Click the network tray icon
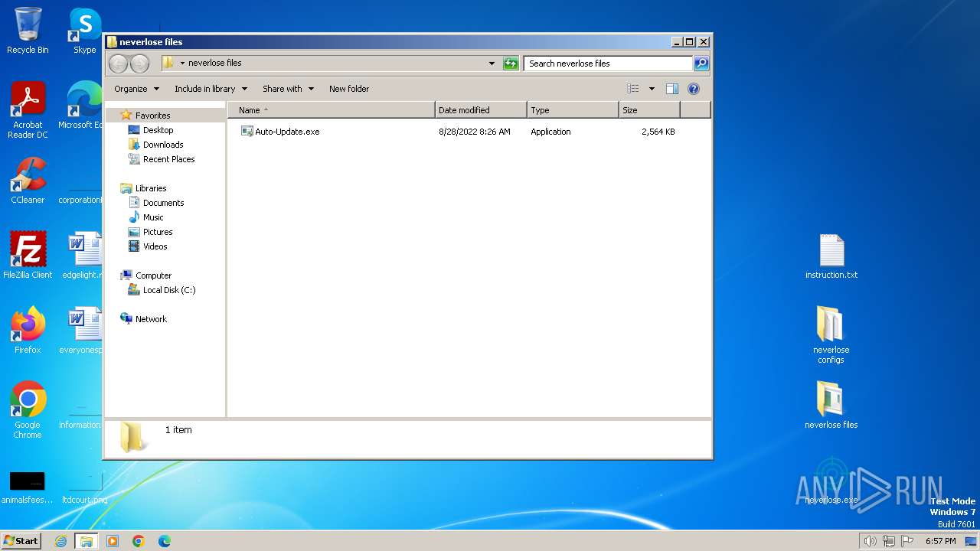Screen dimensions: 980x551 [x=889, y=541]
